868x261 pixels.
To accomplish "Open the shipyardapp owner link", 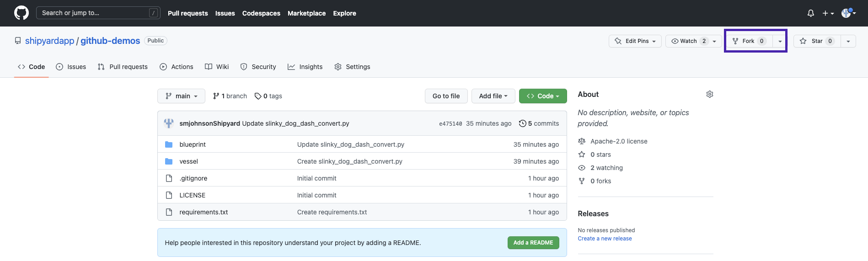I will pyautogui.click(x=49, y=41).
